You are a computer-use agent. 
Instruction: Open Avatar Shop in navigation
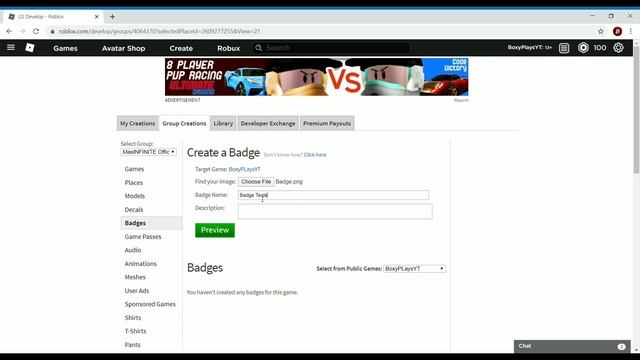point(123,48)
